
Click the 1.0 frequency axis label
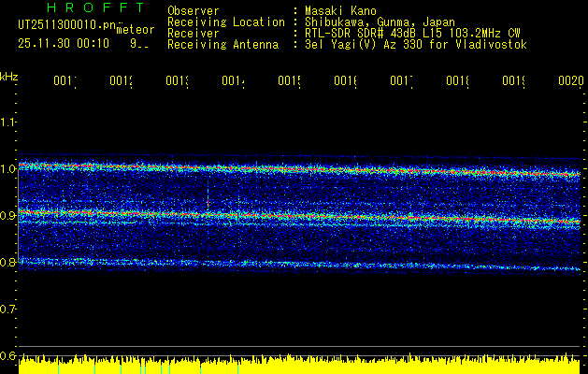click(x=8, y=168)
